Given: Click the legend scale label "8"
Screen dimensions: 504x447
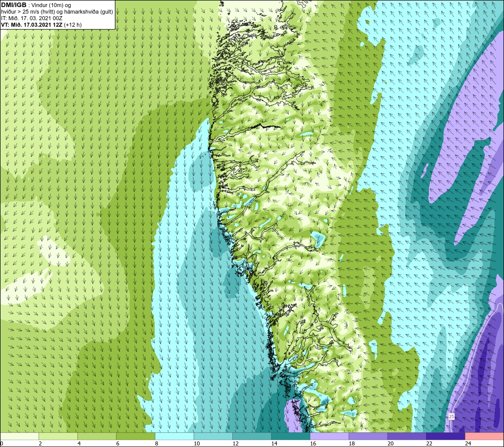Looking at the screenshot, I should pos(157,443).
